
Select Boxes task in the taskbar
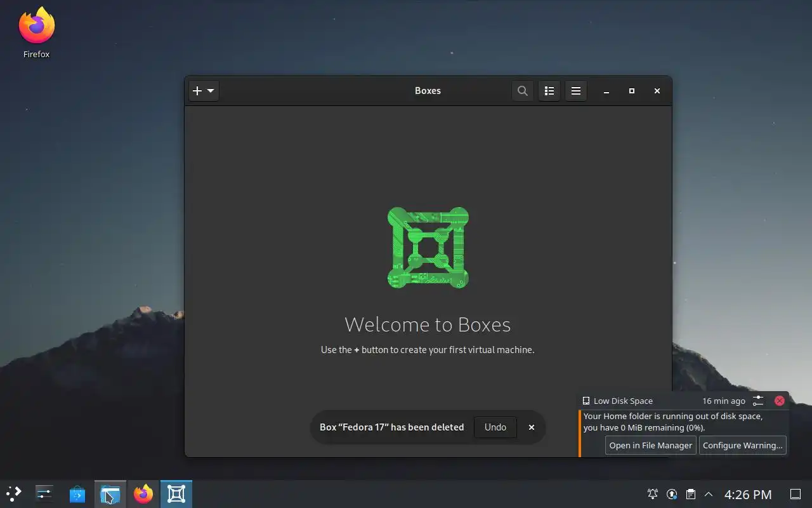coord(176,494)
